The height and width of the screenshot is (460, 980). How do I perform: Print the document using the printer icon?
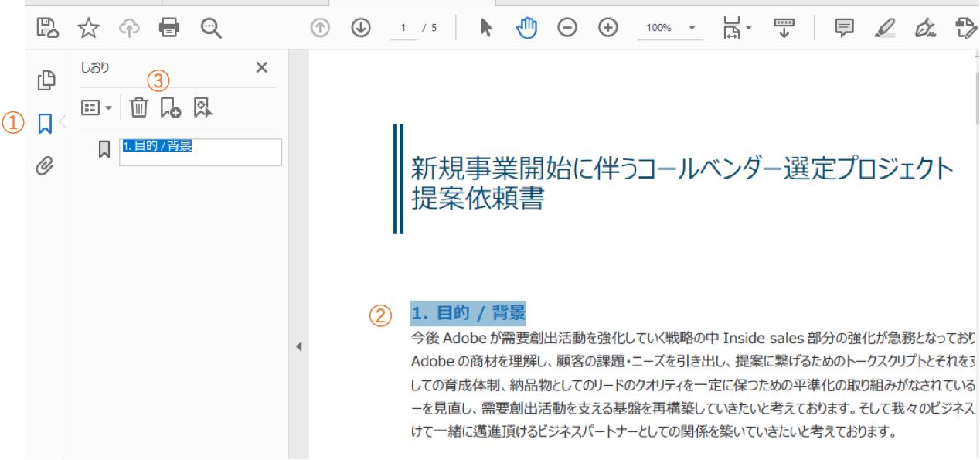[168, 28]
